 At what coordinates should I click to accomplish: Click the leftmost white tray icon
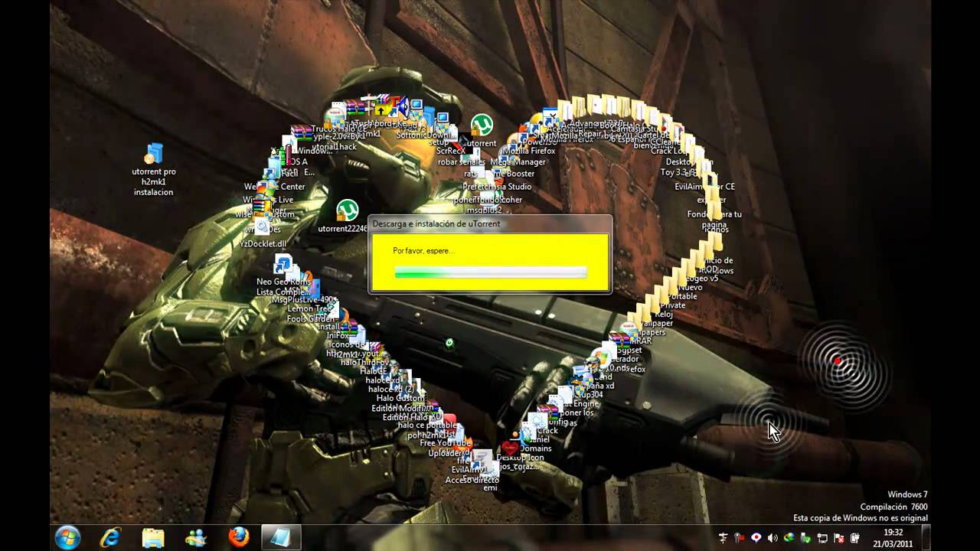tap(722, 538)
